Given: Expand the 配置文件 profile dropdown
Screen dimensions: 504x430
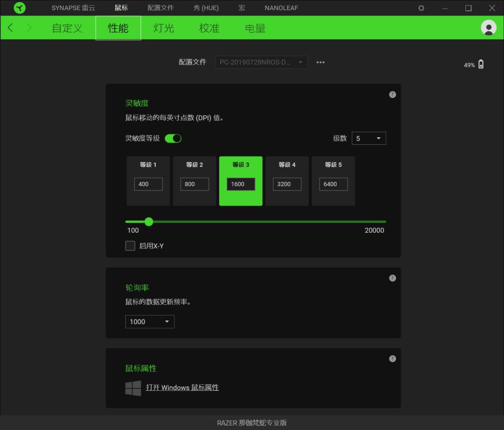Looking at the screenshot, I should point(261,62).
